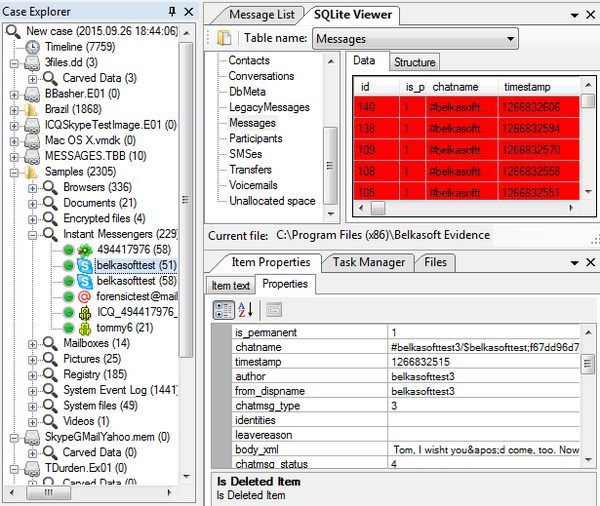Open the Files tab
600x506 pixels.
[435, 262]
